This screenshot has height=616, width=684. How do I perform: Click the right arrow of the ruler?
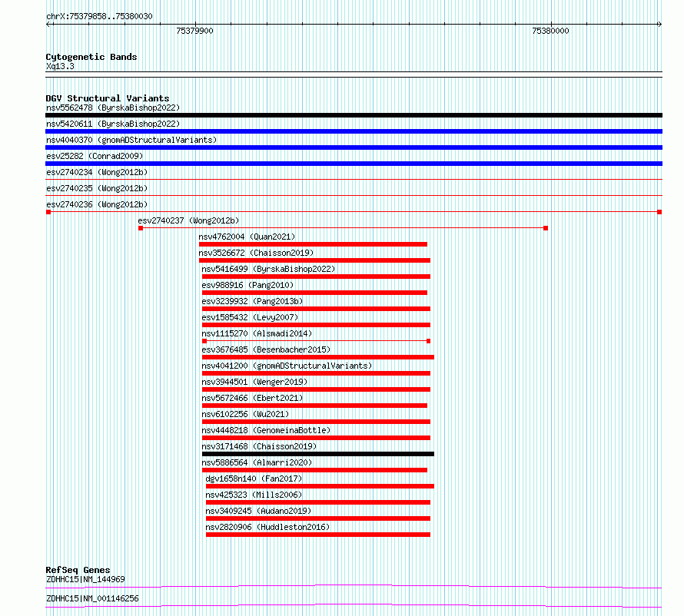pyautogui.click(x=659, y=25)
